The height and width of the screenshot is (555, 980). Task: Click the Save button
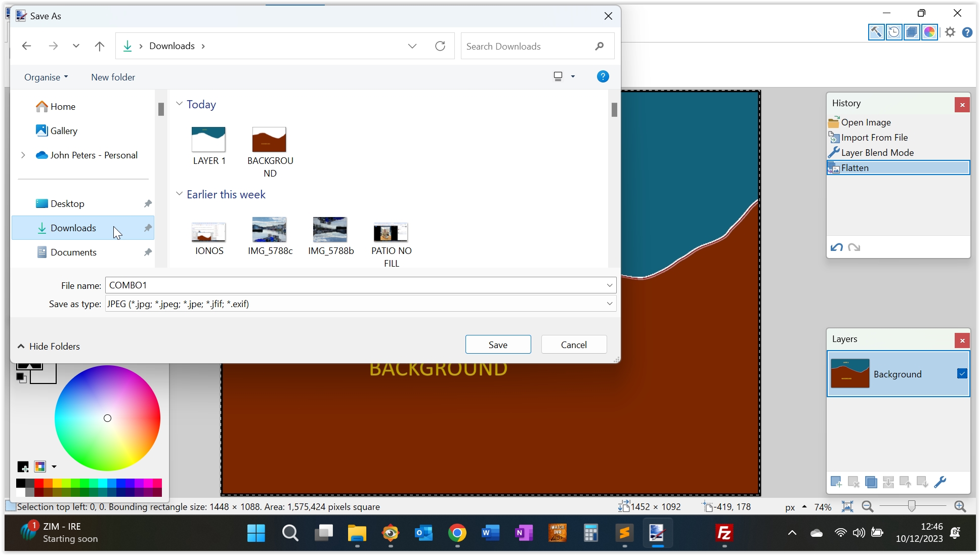[x=498, y=344]
